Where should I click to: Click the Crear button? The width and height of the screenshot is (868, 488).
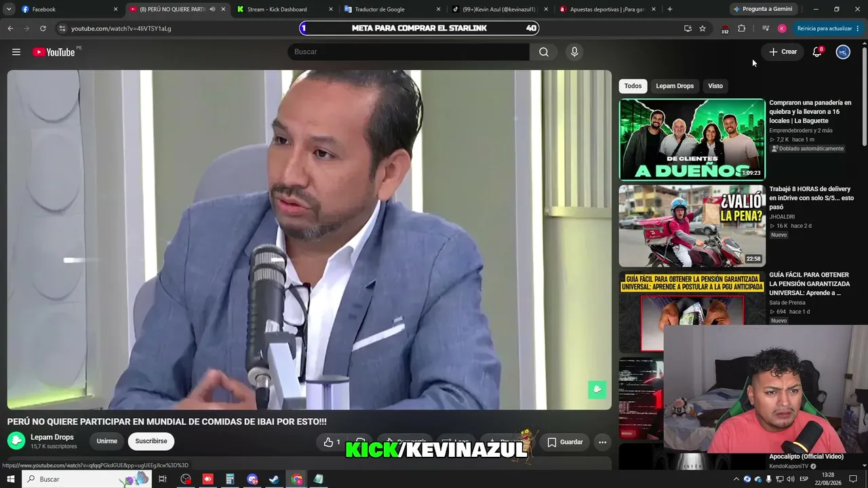(783, 52)
